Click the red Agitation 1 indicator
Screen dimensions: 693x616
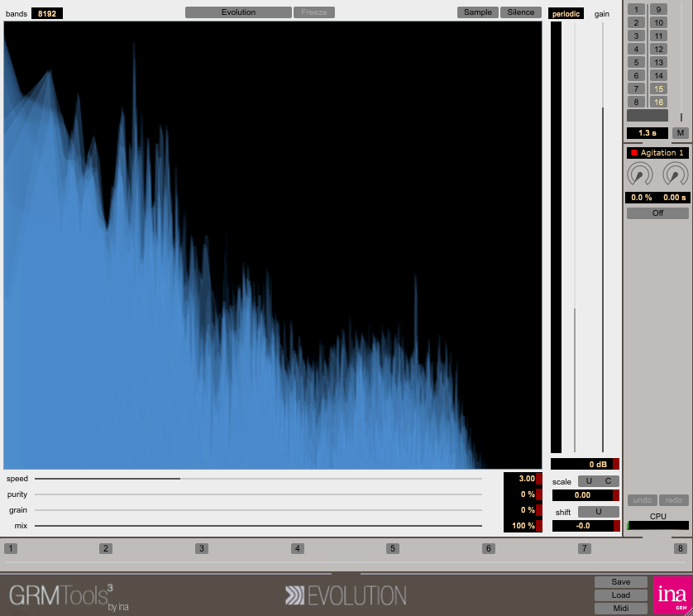(634, 153)
